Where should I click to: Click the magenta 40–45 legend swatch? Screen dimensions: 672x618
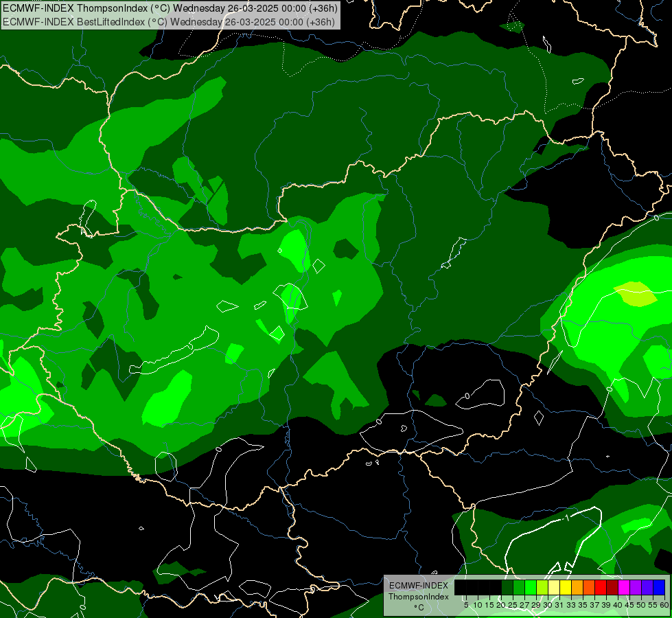[x=624, y=587]
